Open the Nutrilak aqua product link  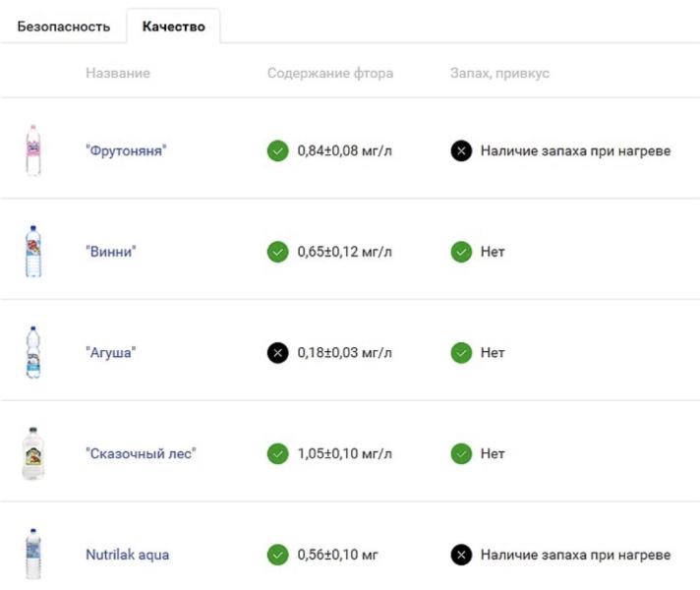(127, 555)
